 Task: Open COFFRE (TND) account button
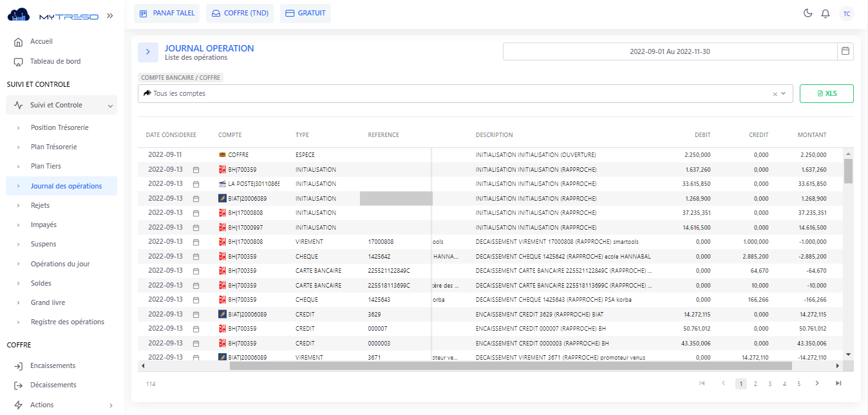click(x=240, y=14)
